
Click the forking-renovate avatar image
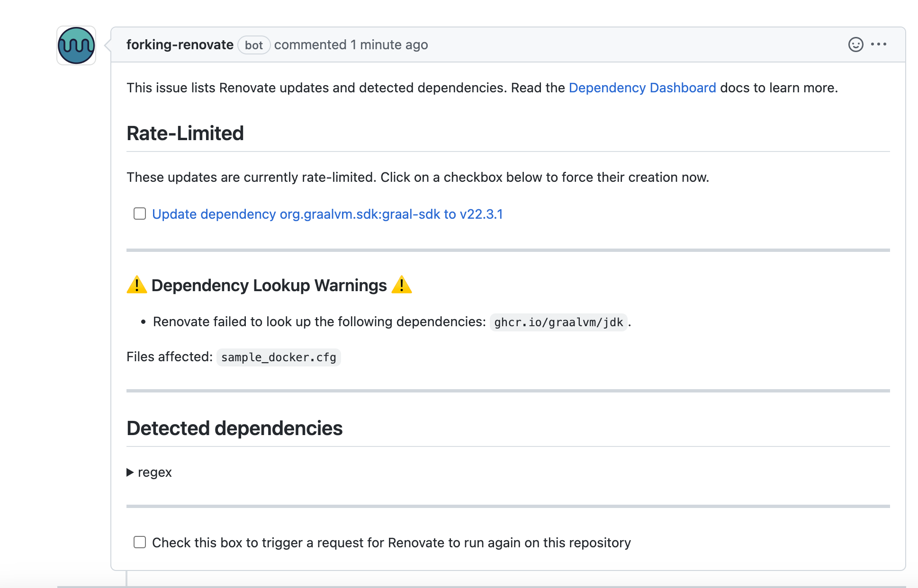(76, 45)
